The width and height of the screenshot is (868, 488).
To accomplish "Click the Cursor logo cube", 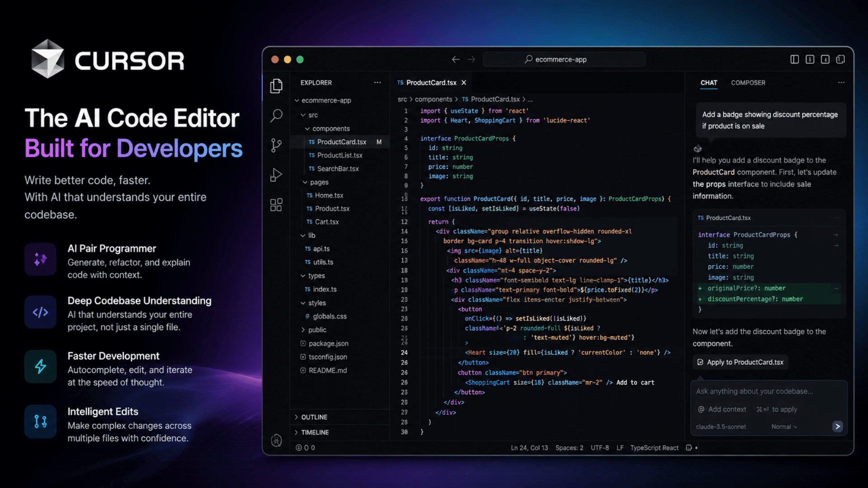I will point(47,59).
